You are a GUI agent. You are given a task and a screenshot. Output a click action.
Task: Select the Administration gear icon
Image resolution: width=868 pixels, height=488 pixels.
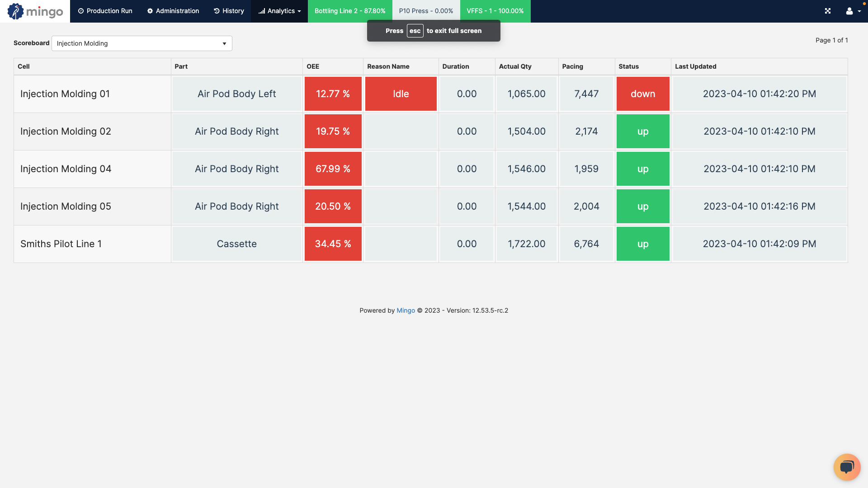[150, 11]
